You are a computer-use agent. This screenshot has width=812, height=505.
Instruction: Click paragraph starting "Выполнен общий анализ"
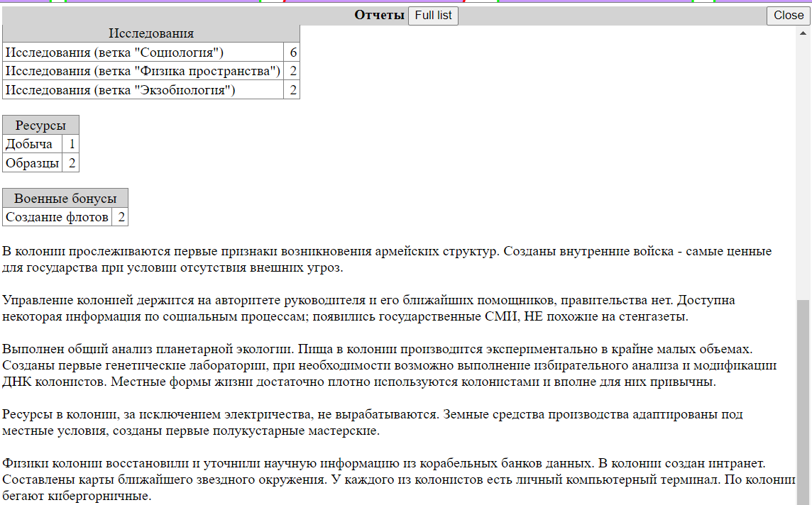pyautogui.click(x=390, y=365)
